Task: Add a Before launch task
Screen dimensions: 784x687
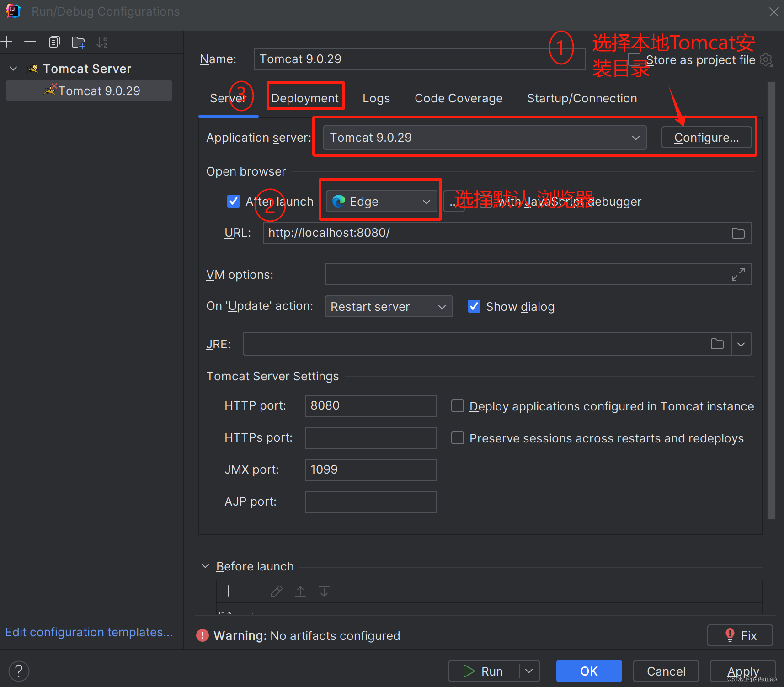Action: pos(229,591)
